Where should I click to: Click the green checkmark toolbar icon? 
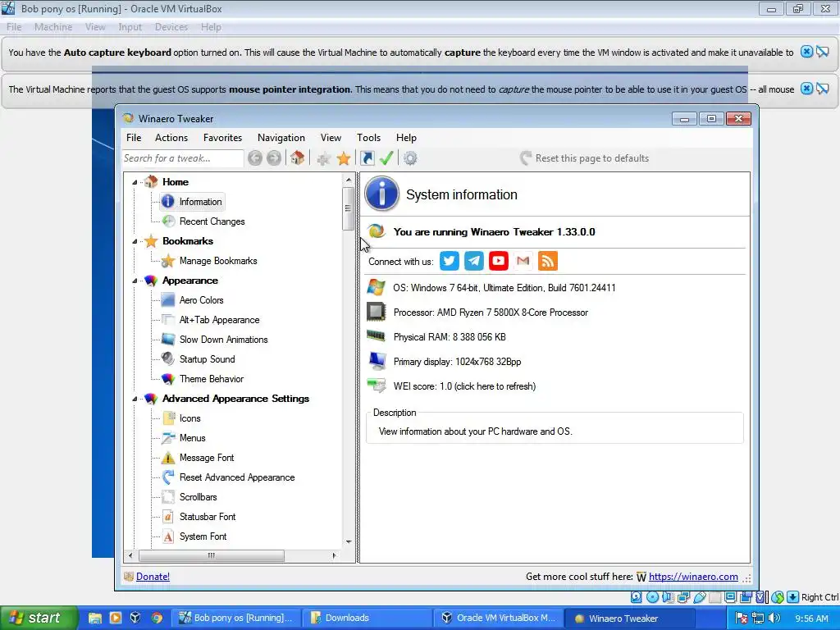click(386, 158)
